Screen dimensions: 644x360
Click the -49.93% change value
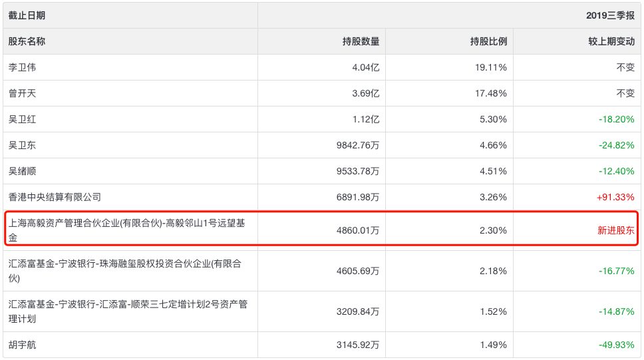(x=617, y=345)
